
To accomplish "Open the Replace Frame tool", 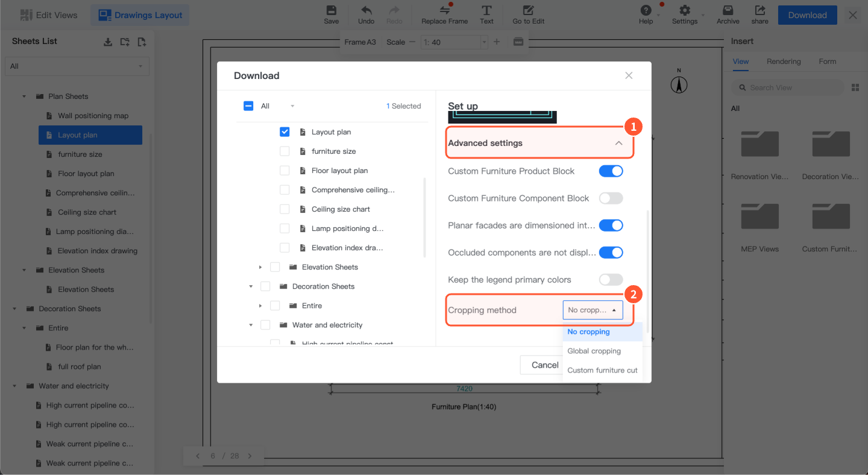I will click(444, 11).
